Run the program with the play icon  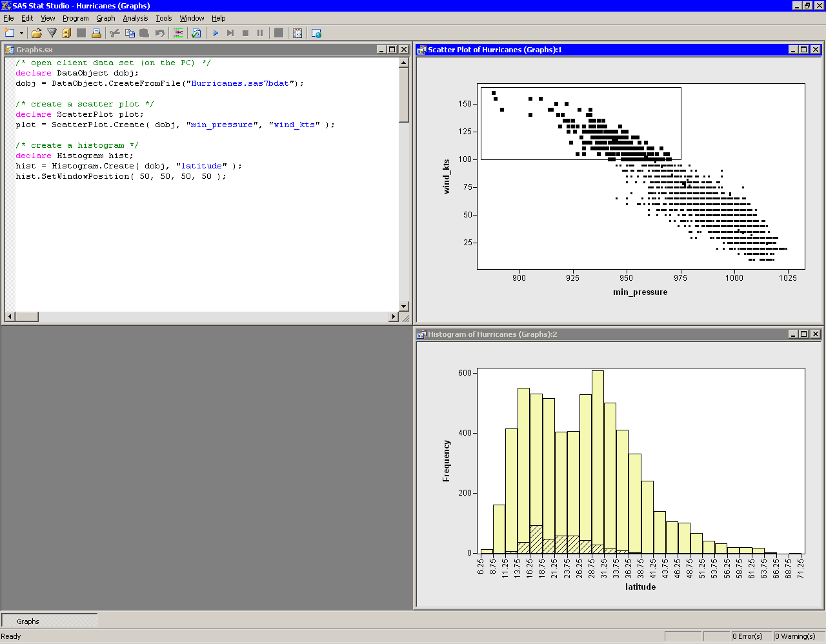[x=216, y=33]
